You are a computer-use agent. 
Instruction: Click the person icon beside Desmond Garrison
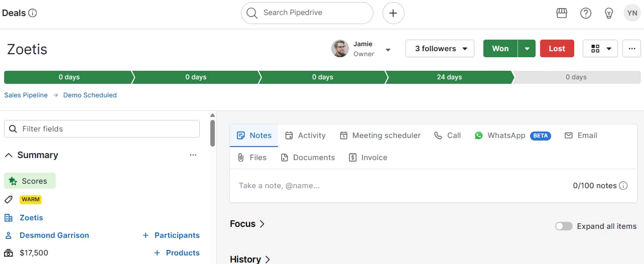9,235
